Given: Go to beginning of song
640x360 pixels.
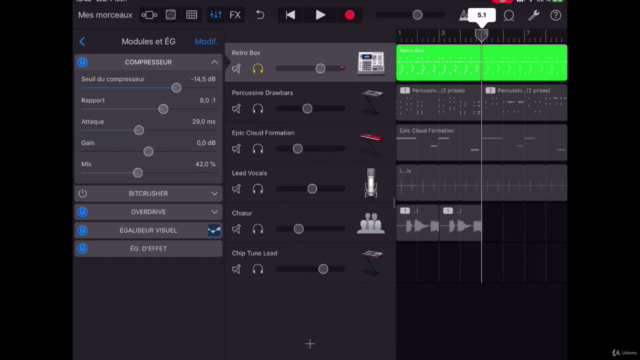Looking at the screenshot, I should point(290,15).
